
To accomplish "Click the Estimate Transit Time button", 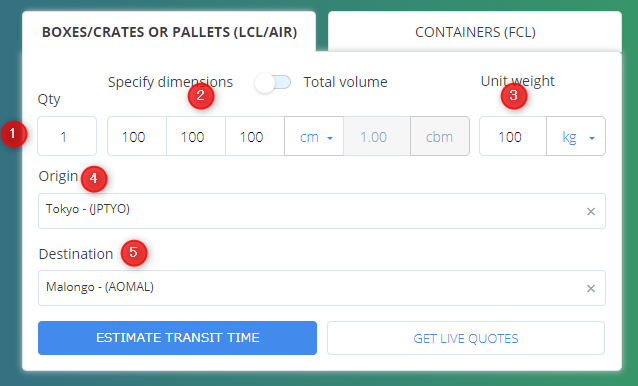I will click(177, 338).
